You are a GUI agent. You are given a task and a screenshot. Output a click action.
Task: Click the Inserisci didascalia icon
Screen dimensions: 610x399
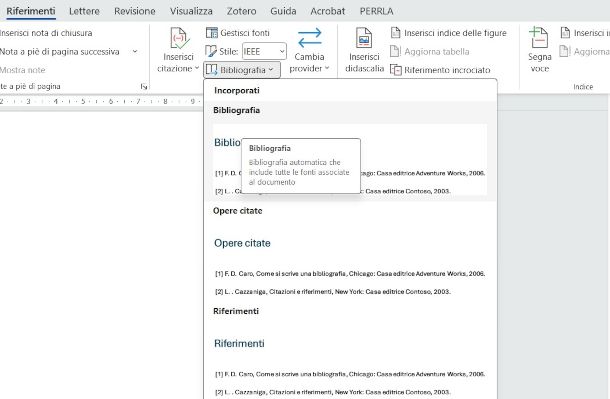tap(364, 38)
